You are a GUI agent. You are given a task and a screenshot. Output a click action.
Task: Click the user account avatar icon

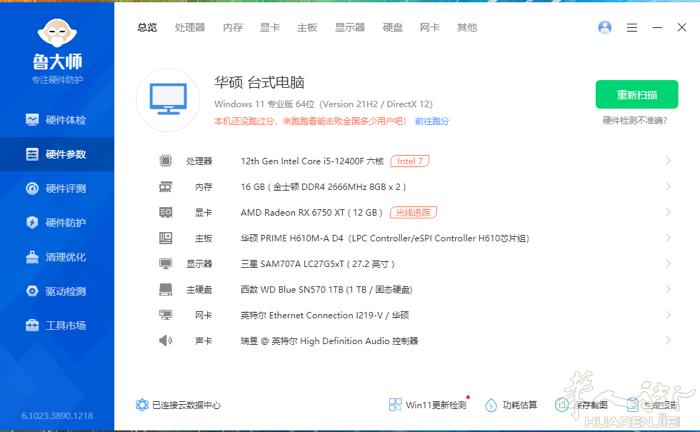[x=604, y=28]
